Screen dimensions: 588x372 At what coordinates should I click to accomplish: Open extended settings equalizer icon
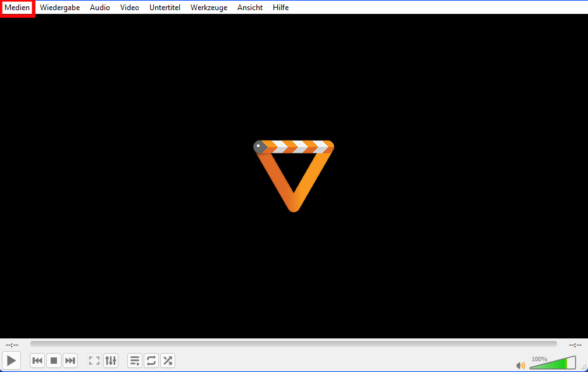(111, 361)
